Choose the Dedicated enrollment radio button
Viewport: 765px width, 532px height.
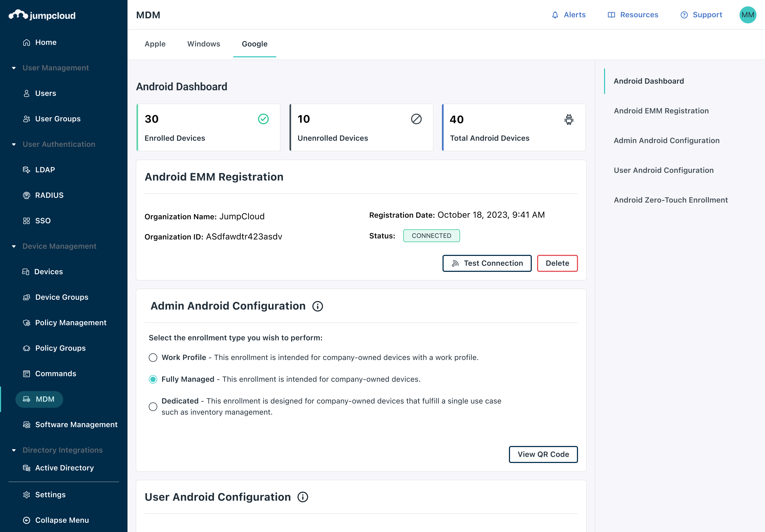pyautogui.click(x=153, y=406)
